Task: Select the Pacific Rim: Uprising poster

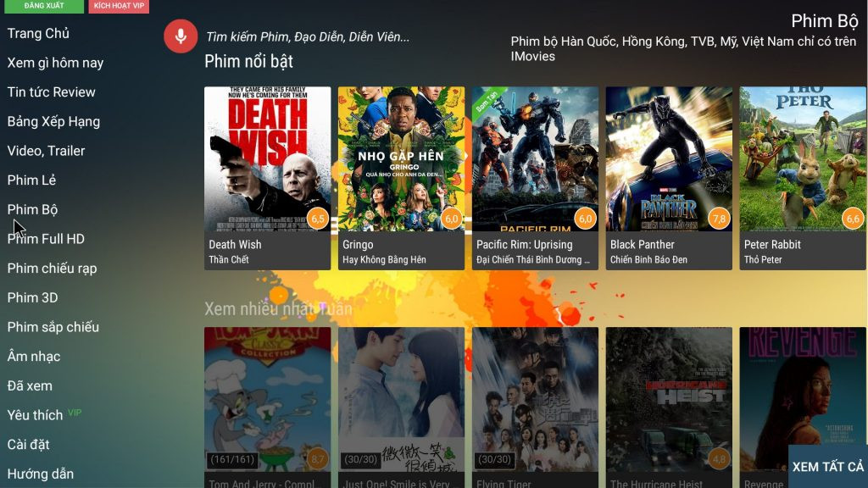Action: coord(535,159)
